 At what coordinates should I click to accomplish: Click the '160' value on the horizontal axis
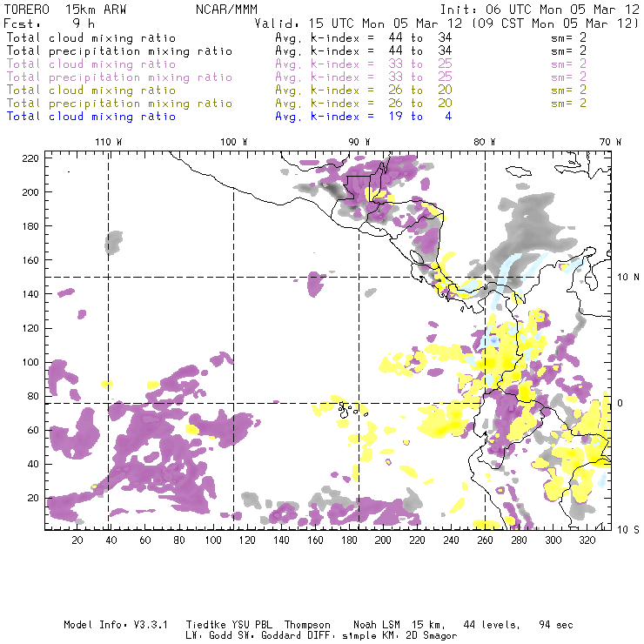coord(315,540)
